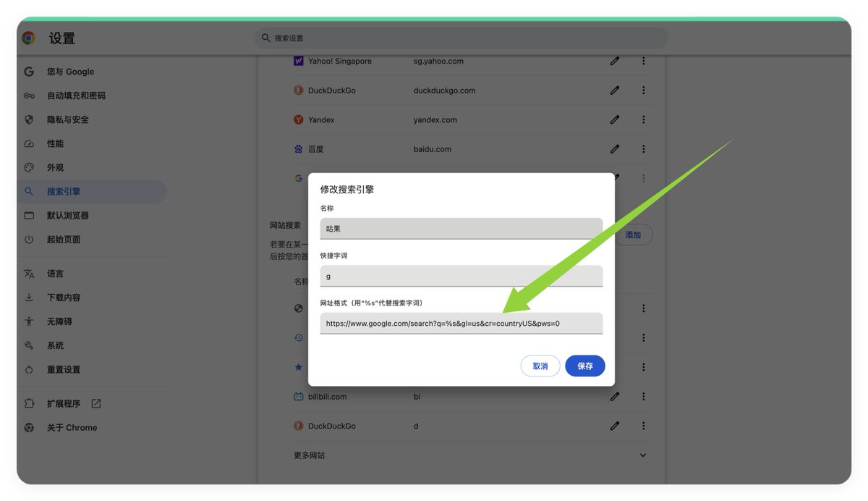The image size is (868, 501).
Task: Click the accessibility icon for 无障碍
Action: 29,321
